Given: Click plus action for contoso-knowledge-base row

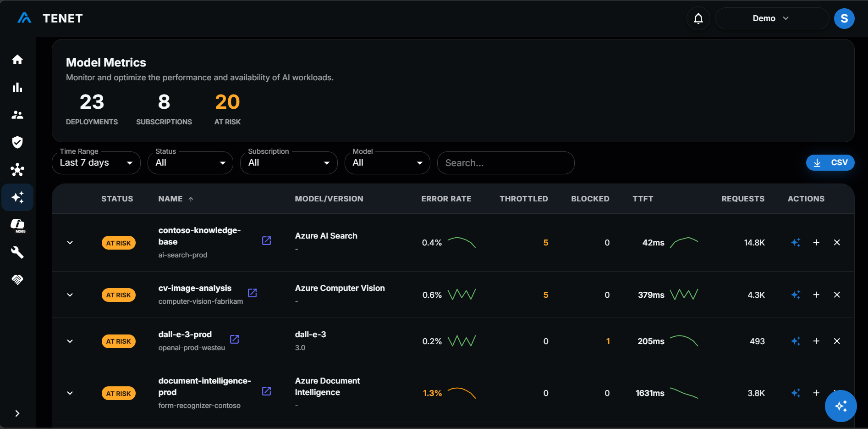Looking at the screenshot, I should click(816, 242).
